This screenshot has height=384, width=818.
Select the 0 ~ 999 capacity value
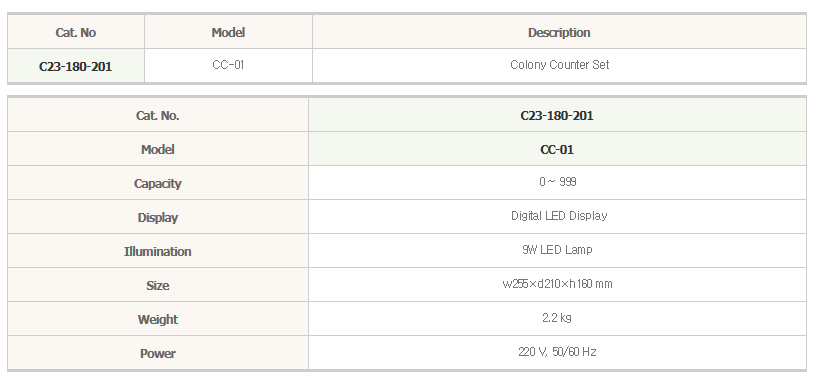point(558,182)
